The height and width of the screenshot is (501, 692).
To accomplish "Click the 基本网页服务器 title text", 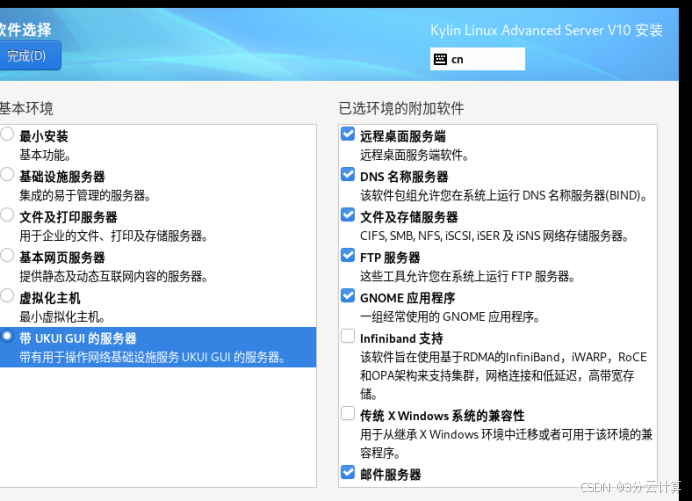I will click(62, 258).
